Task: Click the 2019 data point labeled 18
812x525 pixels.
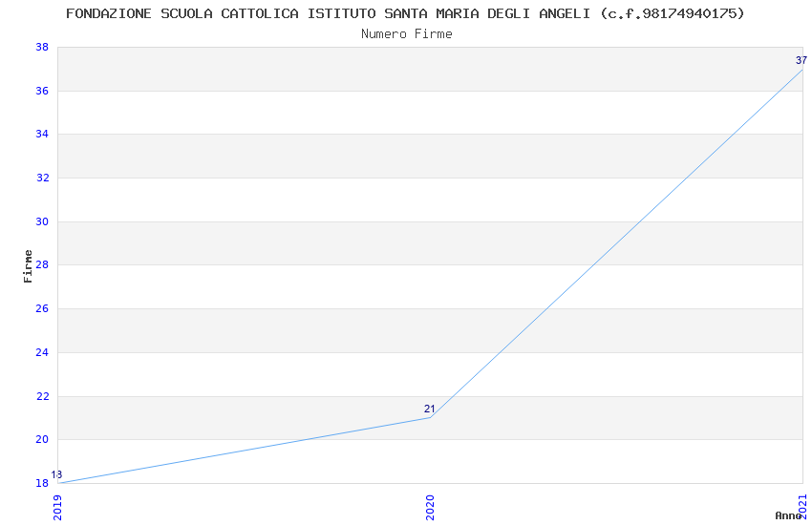Action: tap(58, 483)
